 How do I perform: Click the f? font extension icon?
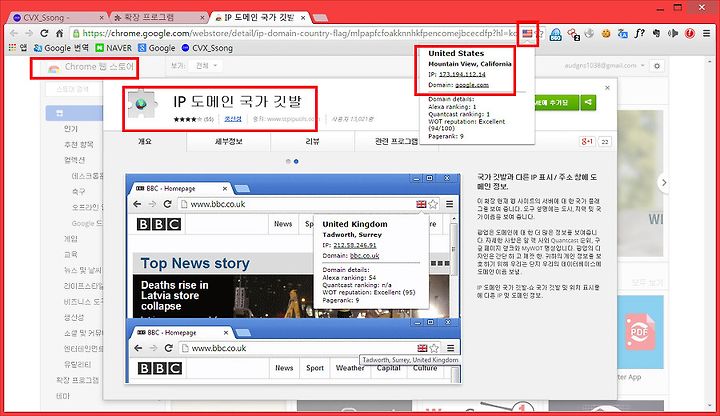(640, 33)
